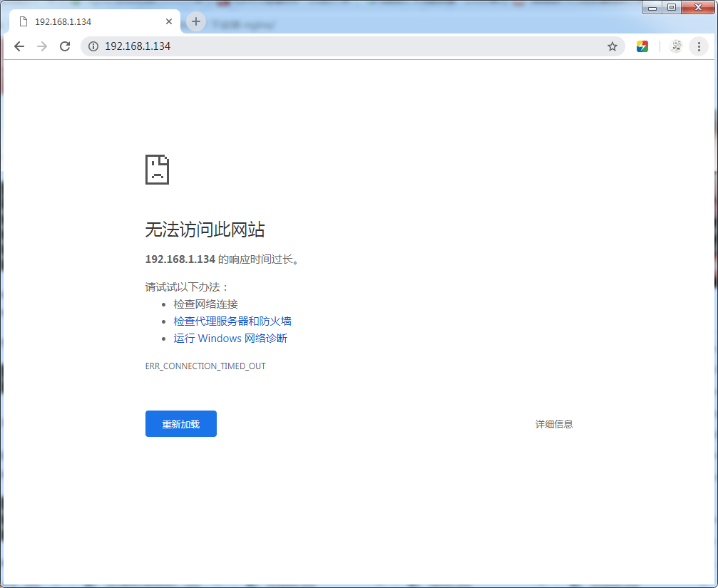The image size is (718, 588).
Task: Open the colorful extension icon
Action: click(x=642, y=46)
